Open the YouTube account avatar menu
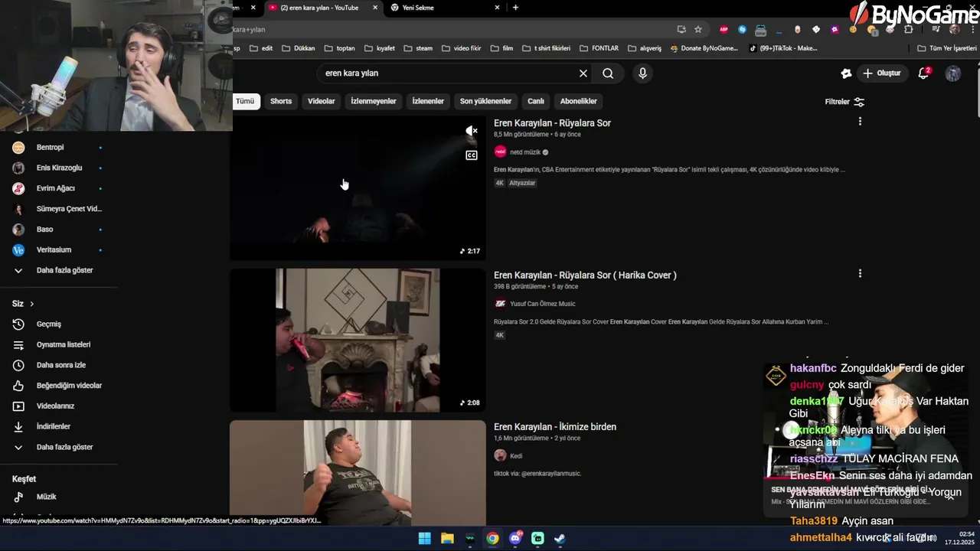Screen dimensions: 980x551 point(953,73)
